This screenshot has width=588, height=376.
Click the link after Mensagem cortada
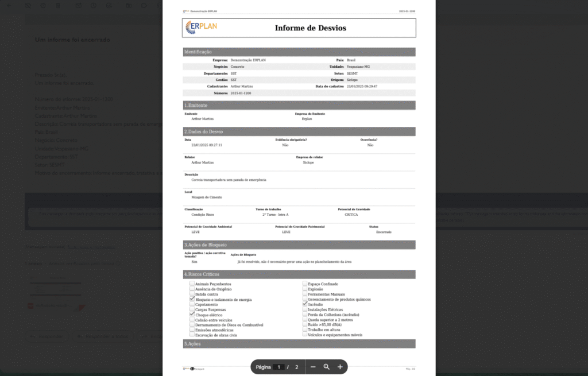click(x=91, y=247)
